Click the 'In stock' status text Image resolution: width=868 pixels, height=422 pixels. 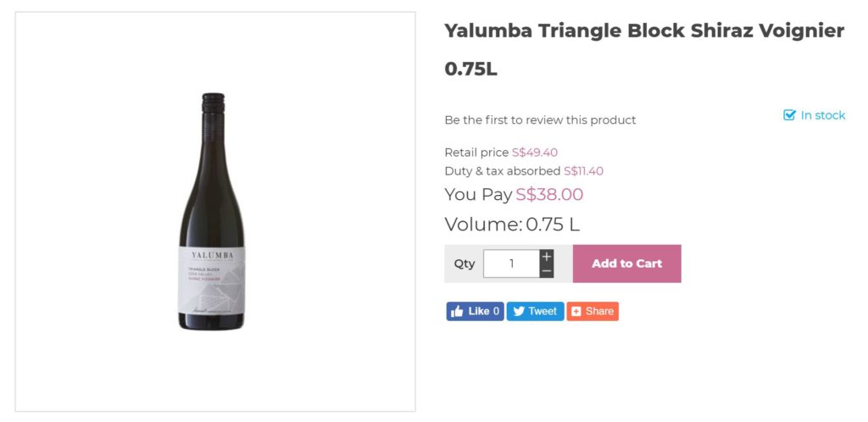click(823, 115)
